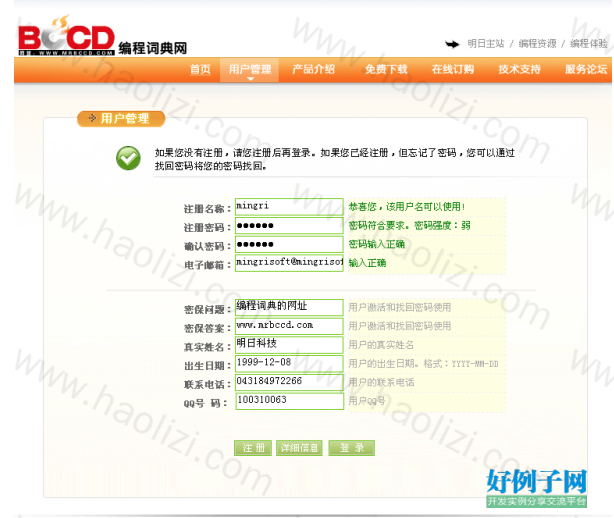Click the hint 用户的真实姓名
614x518 pixels.
click(x=381, y=345)
